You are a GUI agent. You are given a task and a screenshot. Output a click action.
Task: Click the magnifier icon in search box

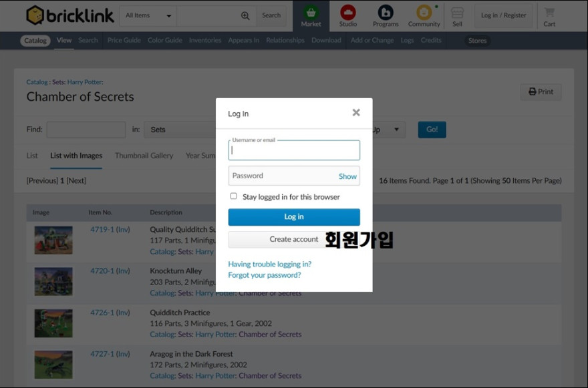[245, 16]
